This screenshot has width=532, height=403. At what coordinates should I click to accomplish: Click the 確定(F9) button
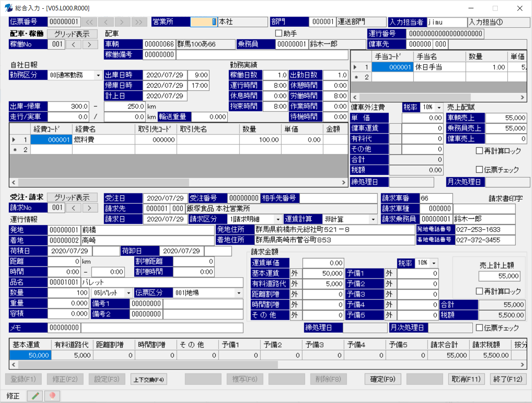tap(383, 379)
